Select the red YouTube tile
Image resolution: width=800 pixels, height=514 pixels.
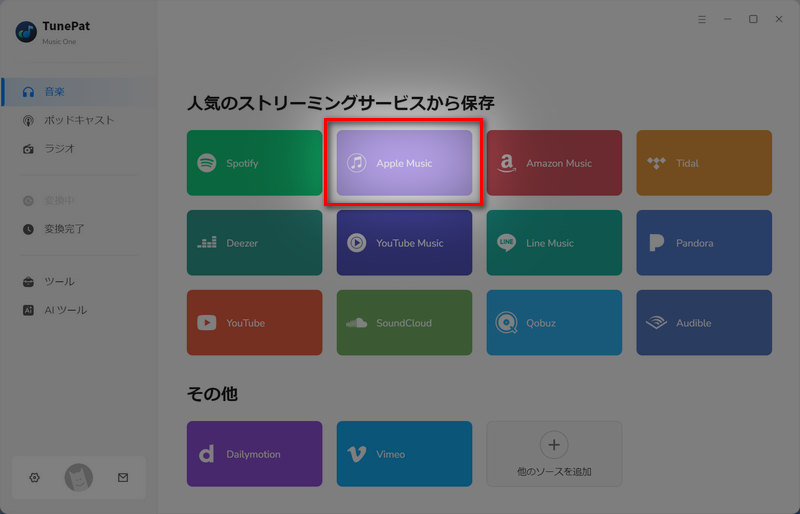pyautogui.click(x=254, y=323)
